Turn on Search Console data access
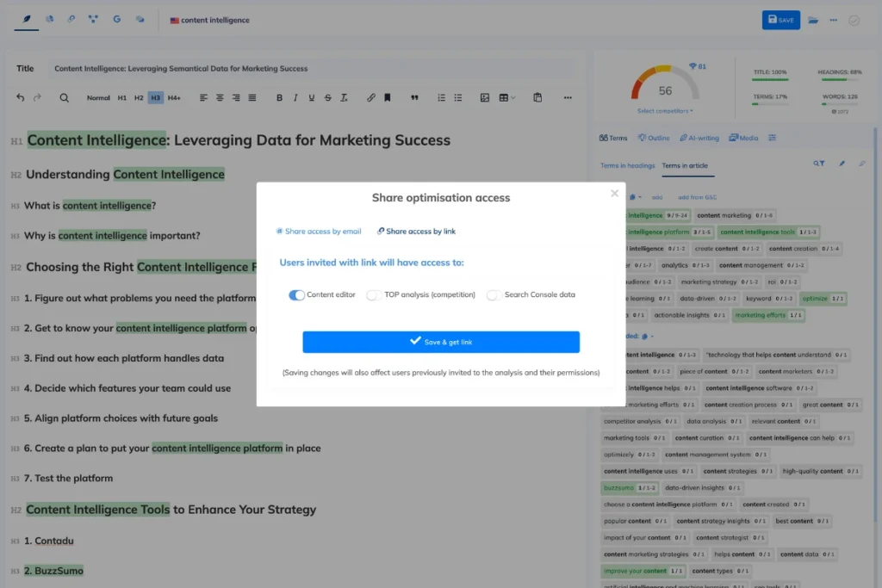 point(494,295)
